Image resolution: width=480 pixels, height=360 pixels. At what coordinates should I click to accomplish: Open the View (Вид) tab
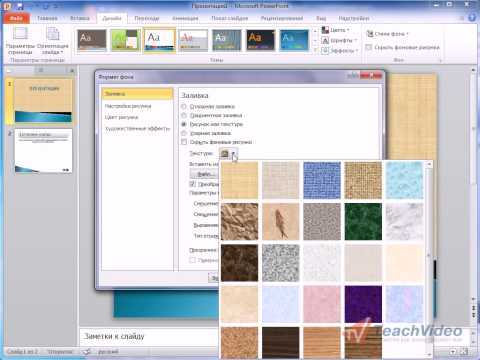coord(321,18)
